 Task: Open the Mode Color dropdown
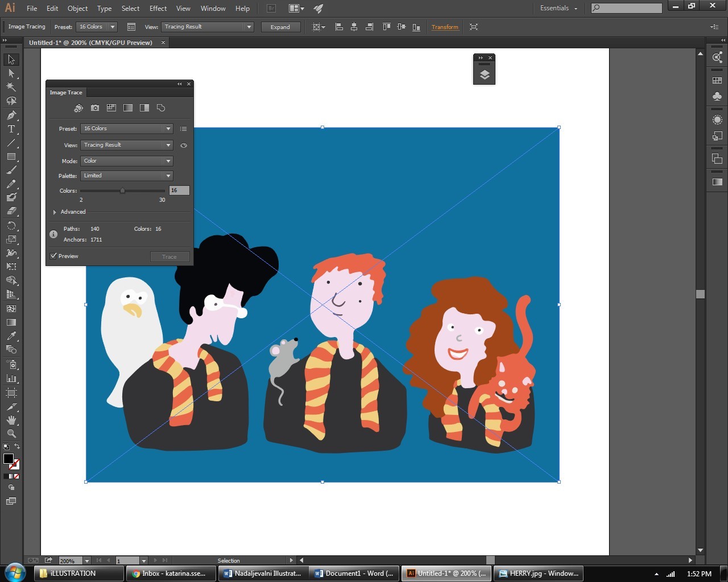coord(126,161)
